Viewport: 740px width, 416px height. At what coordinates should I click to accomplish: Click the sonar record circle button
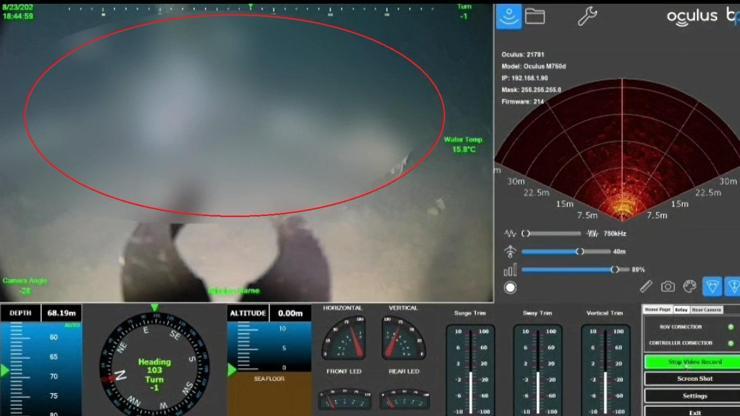tap(510, 288)
